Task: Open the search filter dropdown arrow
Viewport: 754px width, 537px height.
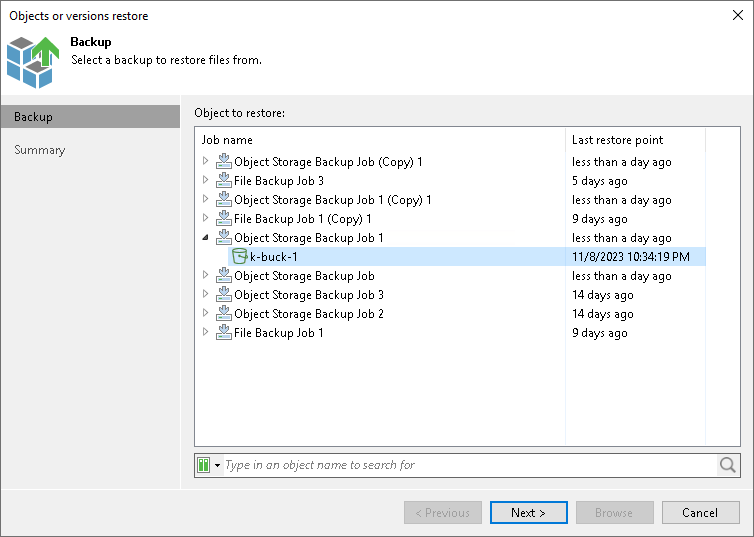Action: [217, 465]
